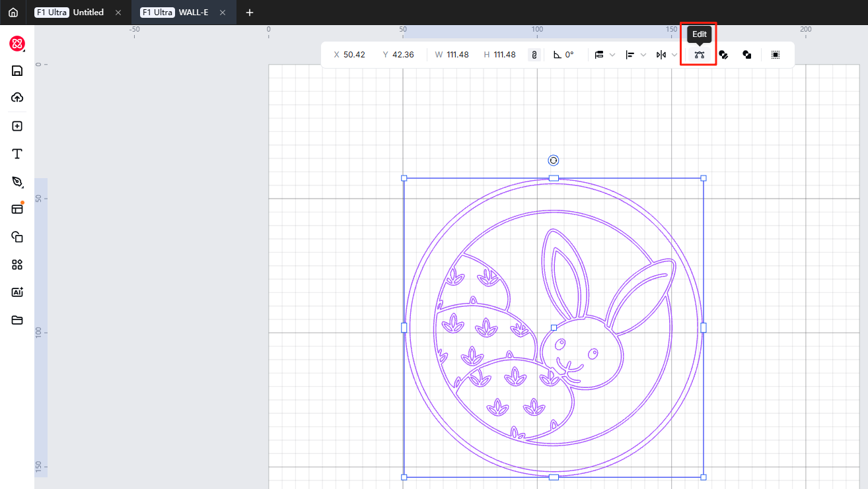
Task: Go to the Home screen
Action: pos(13,13)
